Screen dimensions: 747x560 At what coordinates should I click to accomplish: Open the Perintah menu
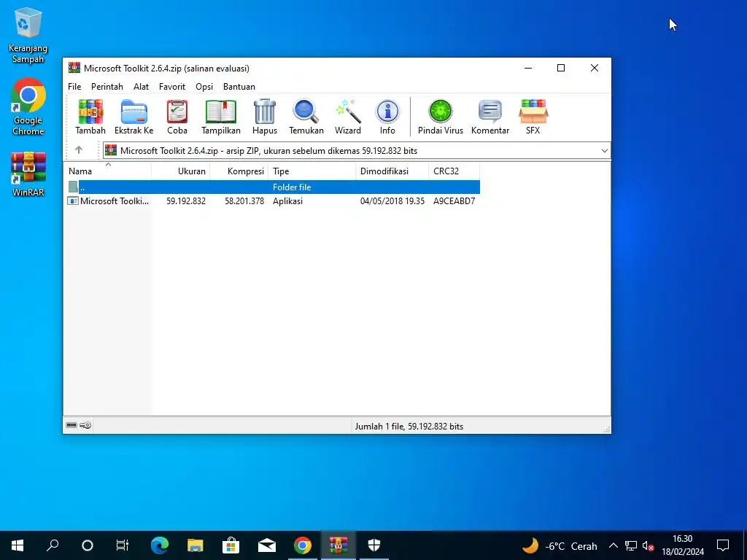(x=107, y=87)
